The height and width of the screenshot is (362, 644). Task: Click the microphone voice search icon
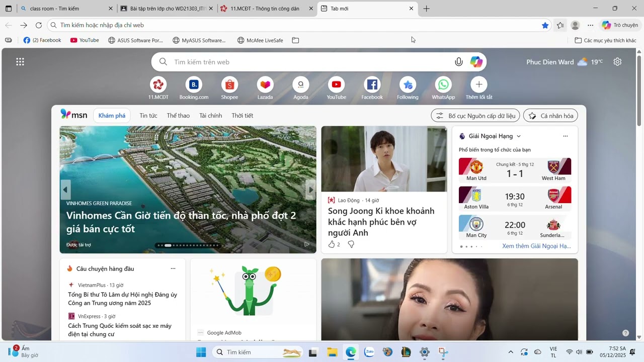click(x=458, y=62)
